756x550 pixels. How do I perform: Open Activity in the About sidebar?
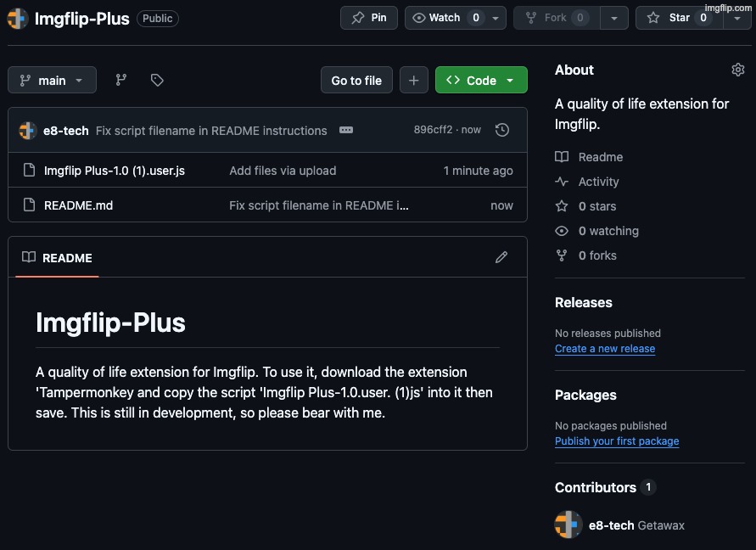click(x=598, y=182)
